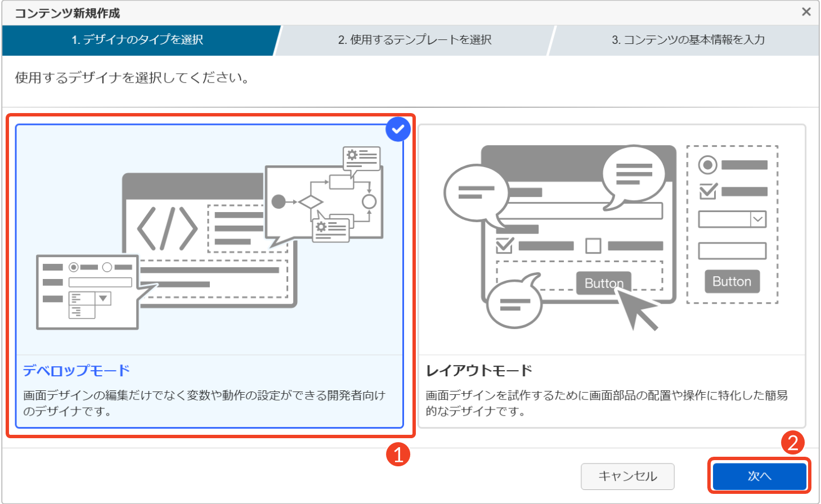Go to step 2 template selection tab
Viewport: 821px width, 504px height.
coord(414,40)
